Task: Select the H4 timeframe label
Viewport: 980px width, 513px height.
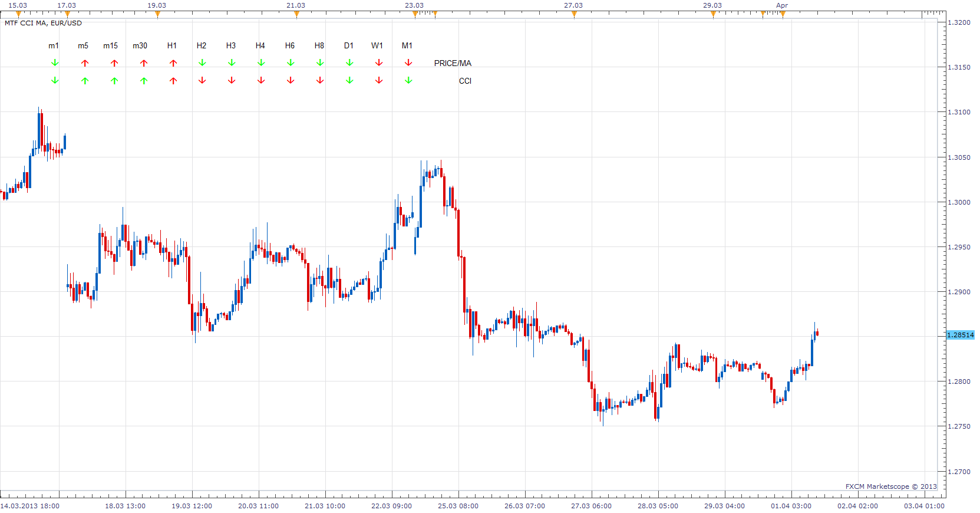Action: tap(260, 45)
